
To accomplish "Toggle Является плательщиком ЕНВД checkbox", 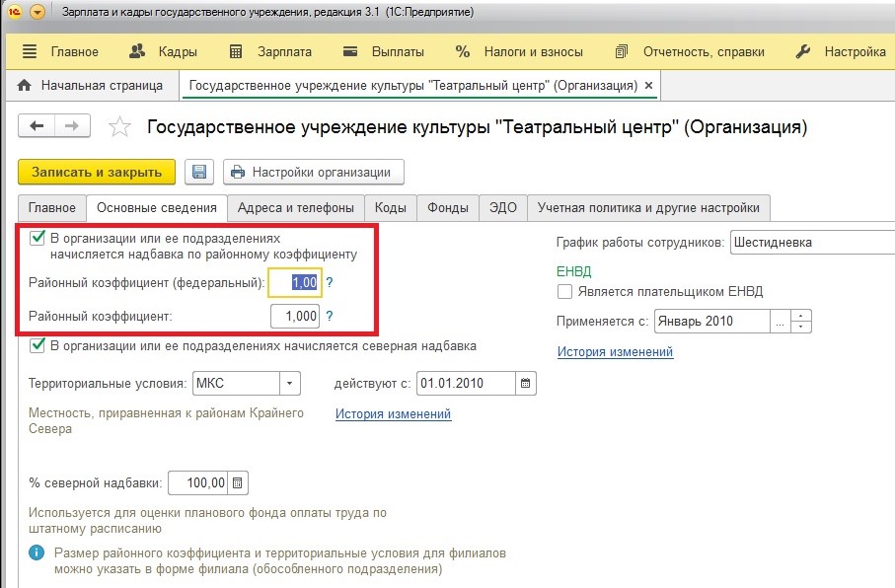I will [564, 292].
